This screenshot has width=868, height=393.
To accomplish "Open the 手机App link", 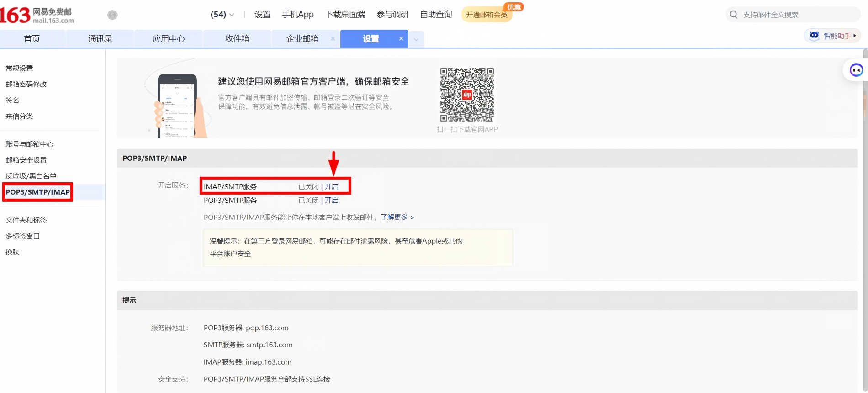I will tap(298, 15).
